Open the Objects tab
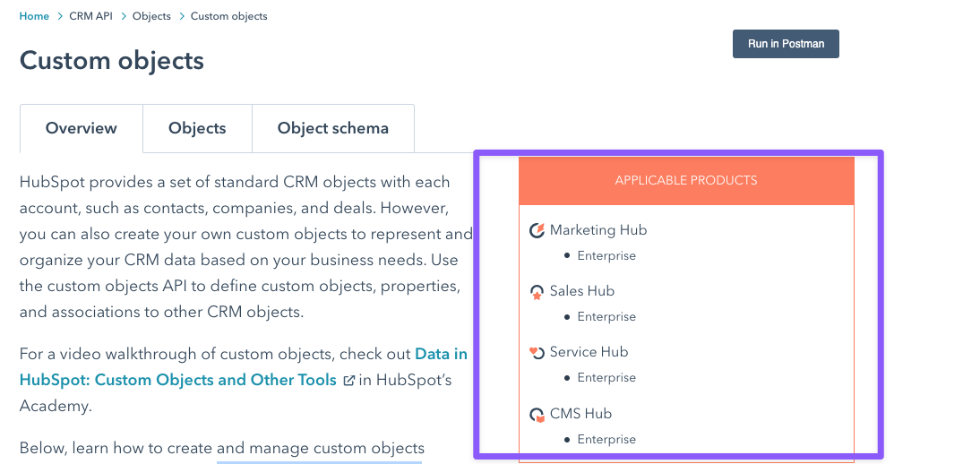Screen dimensions: 980x464 click(x=197, y=128)
